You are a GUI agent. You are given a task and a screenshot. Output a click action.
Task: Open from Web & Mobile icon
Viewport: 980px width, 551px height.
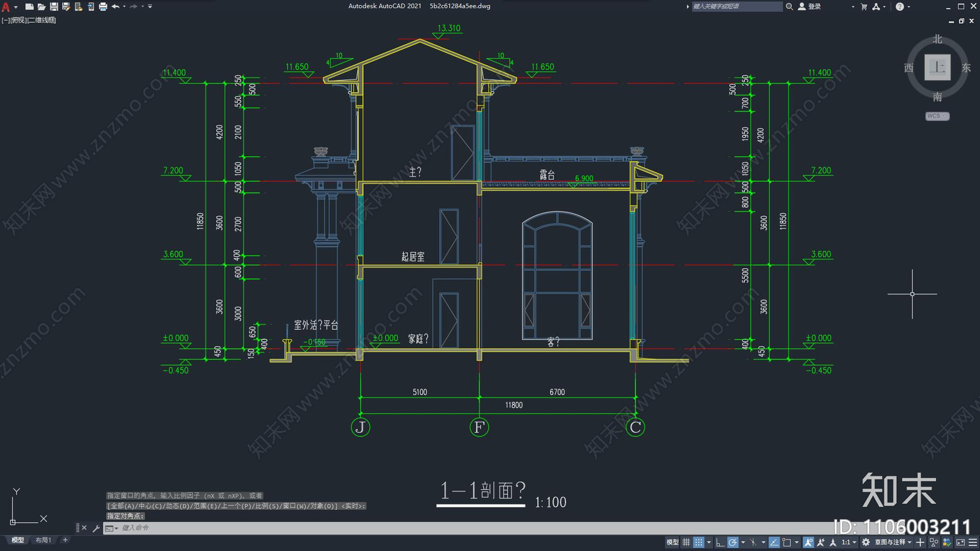78,7
